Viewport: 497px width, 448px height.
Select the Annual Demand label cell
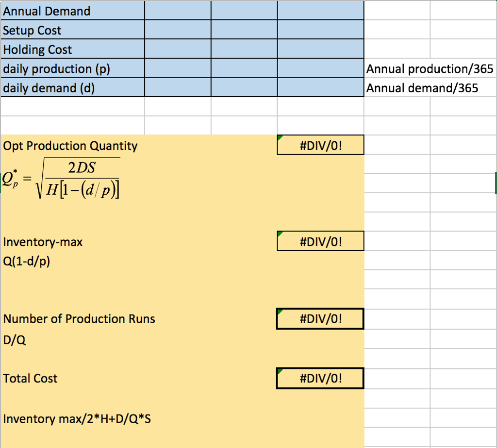coord(73,11)
